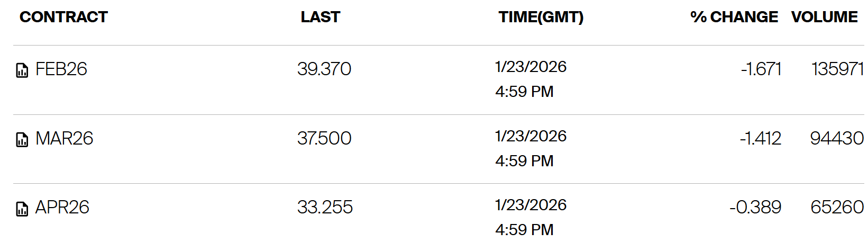Open the APR26 contract link

point(62,207)
